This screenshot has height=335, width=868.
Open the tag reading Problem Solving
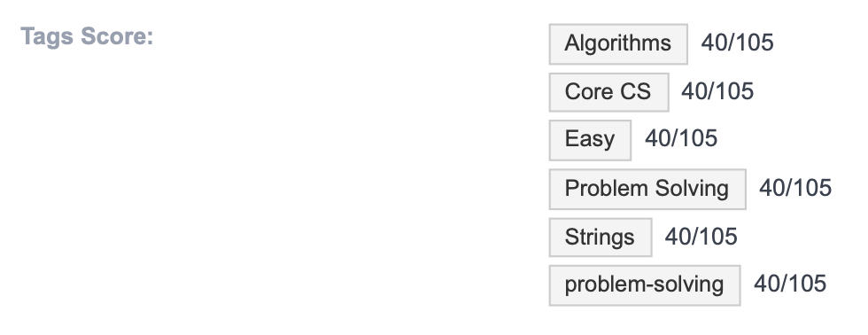(x=647, y=190)
